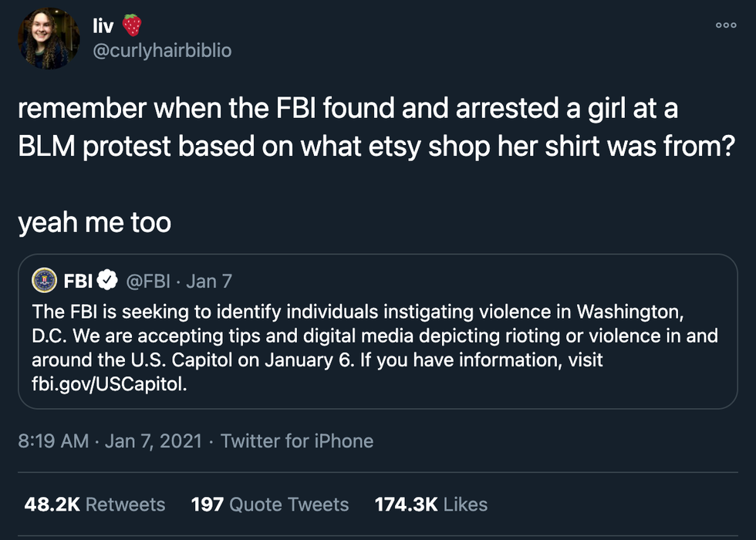
Task: Click the "yeah me too" tweet line
Action: coord(94,223)
